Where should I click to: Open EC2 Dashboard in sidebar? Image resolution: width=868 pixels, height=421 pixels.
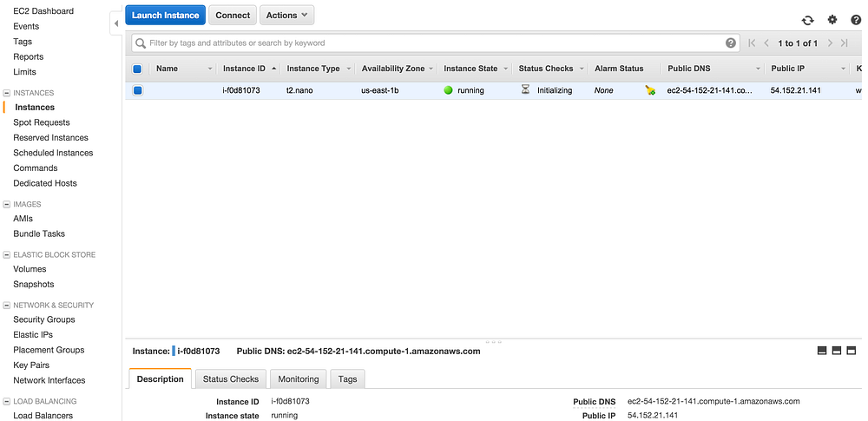click(43, 11)
